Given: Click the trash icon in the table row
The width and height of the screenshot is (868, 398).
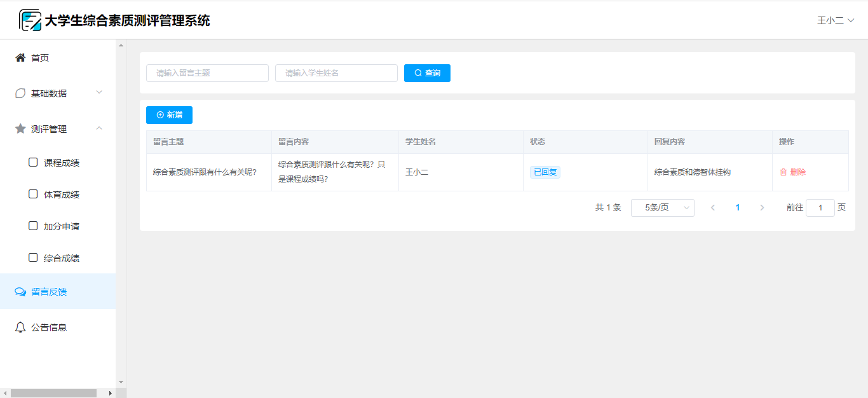Looking at the screenshot, I should coord(783,172).
